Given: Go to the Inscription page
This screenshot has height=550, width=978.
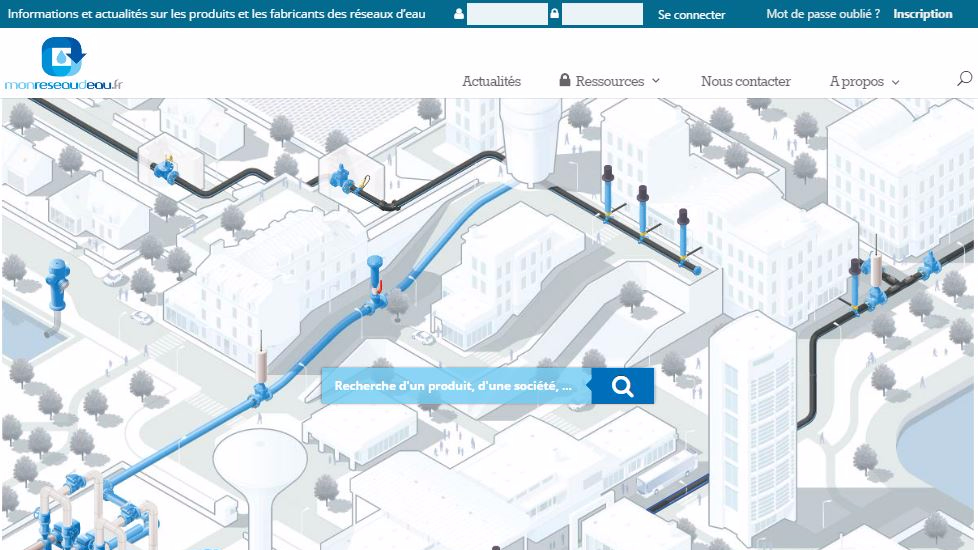Looking at the screenshot, I should (922, 14).
